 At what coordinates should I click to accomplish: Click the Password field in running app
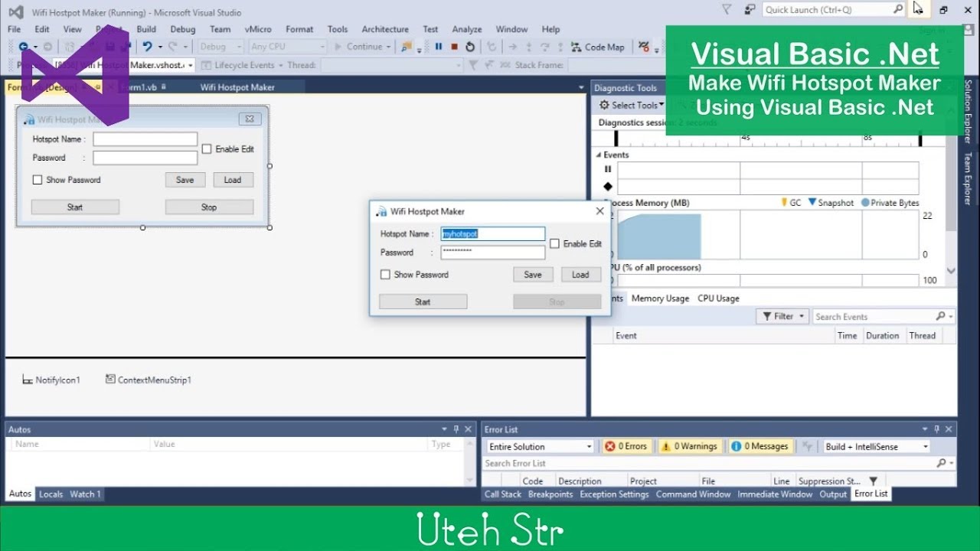click(x=493, y=253)
